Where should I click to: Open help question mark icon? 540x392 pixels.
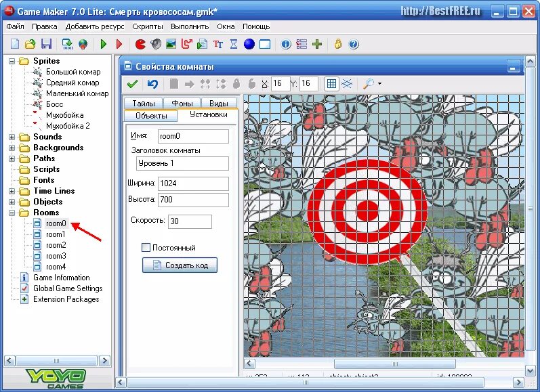point(354,44)
